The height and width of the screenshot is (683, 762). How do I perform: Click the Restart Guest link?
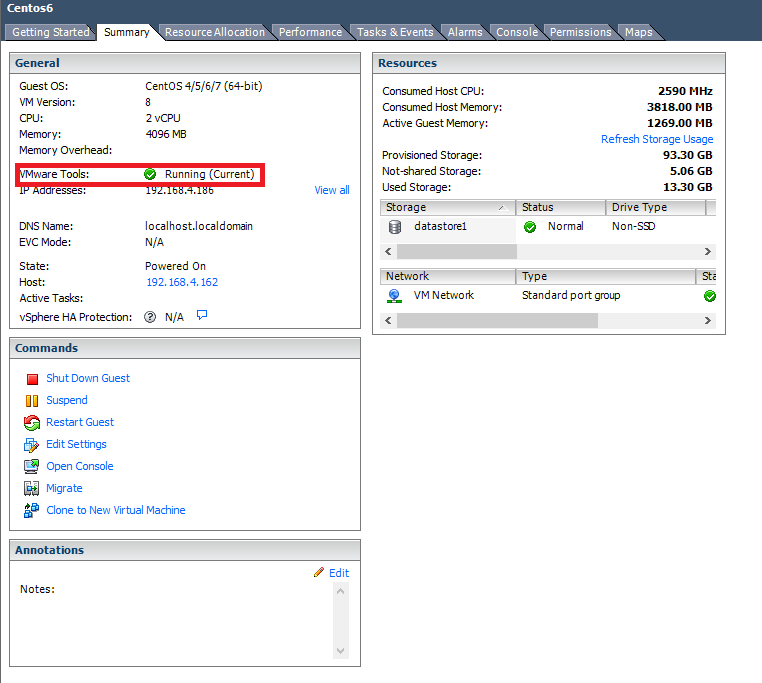click(80, 422)
